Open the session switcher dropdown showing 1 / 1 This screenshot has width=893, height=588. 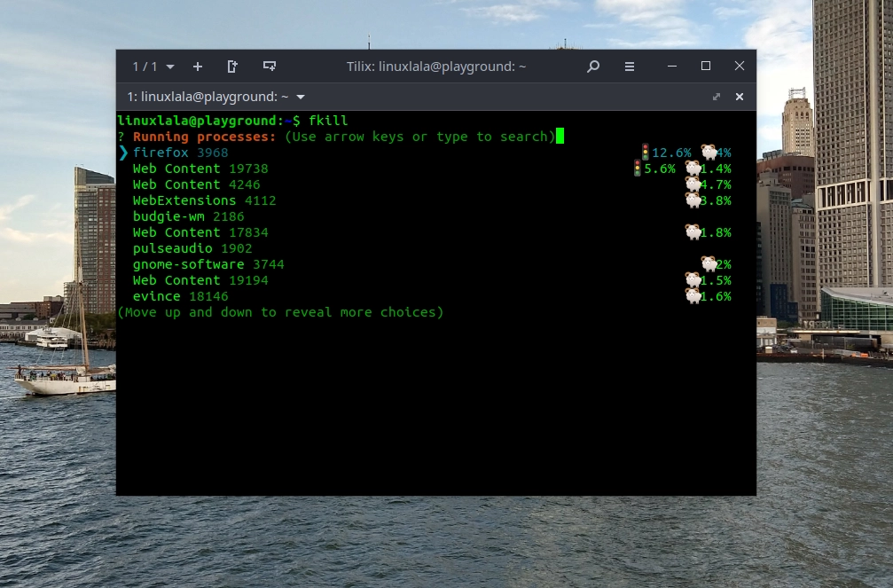(x=153, y=67)
